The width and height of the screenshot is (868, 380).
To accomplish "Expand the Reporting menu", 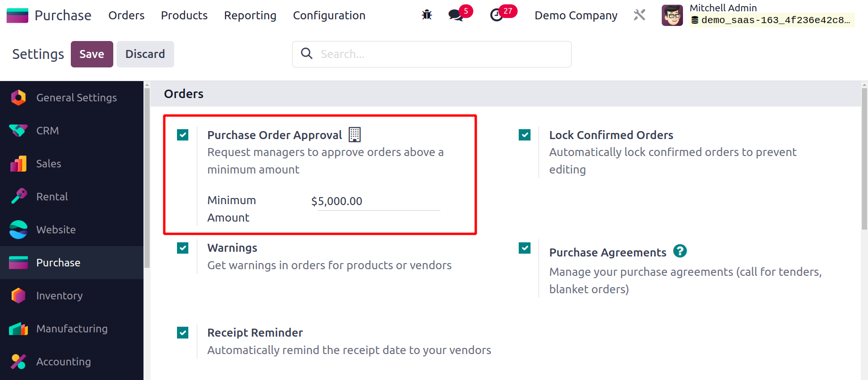I will [250, 15].
